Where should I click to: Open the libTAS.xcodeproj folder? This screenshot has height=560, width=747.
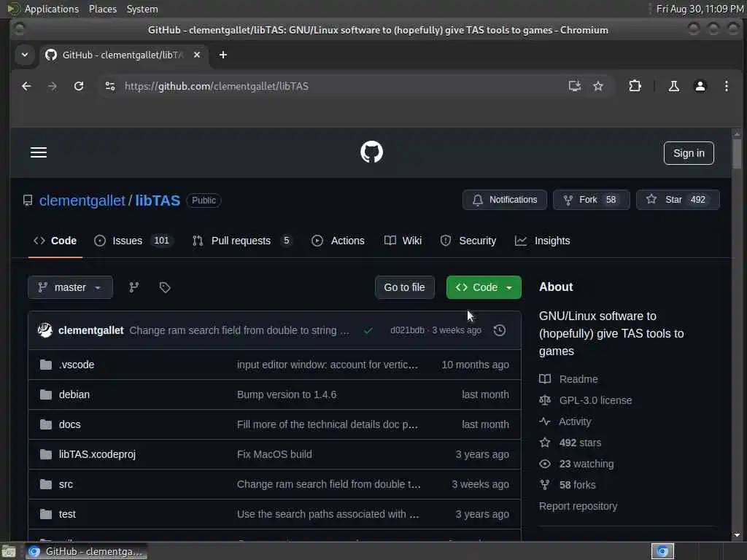97,454
